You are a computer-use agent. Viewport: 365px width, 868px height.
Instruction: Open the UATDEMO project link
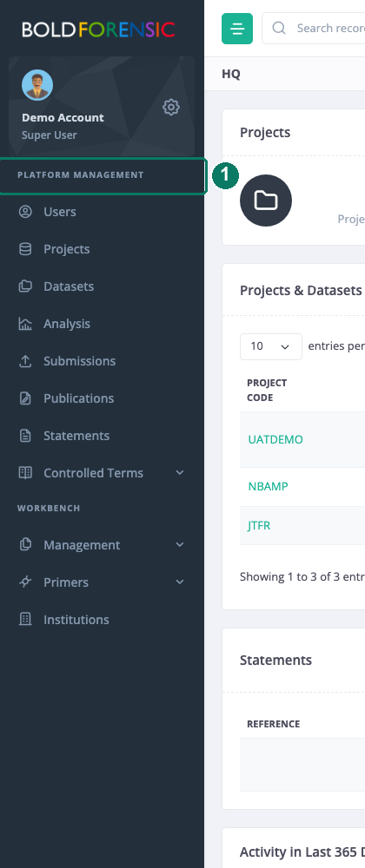(275, 439)
